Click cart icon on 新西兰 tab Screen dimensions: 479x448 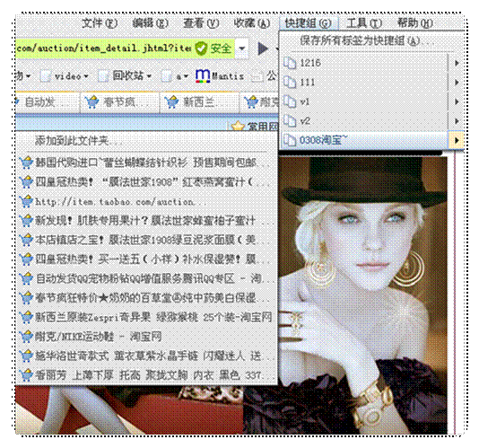tap(171, 101)
